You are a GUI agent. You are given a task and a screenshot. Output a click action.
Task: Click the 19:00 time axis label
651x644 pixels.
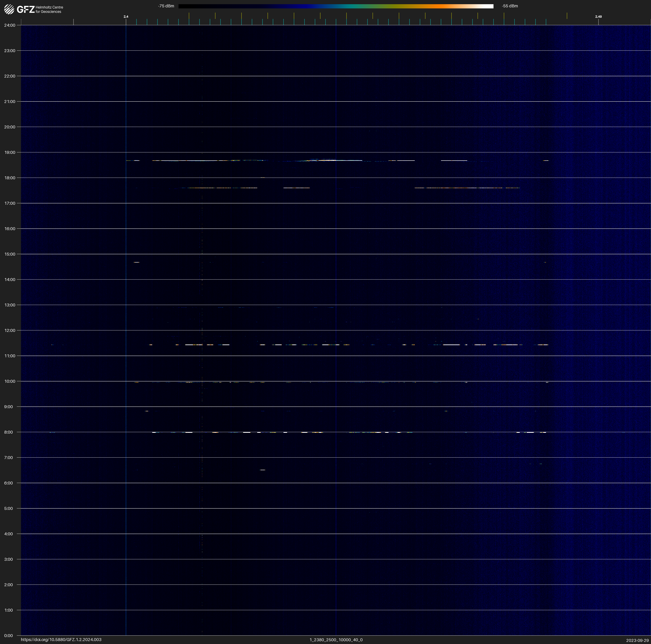pos(10,152)
